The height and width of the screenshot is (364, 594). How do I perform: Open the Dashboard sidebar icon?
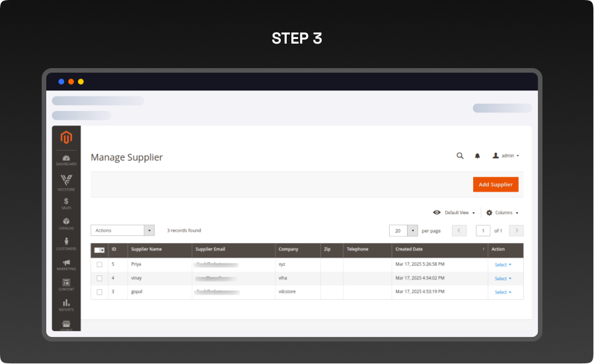(x=66, y=159)
